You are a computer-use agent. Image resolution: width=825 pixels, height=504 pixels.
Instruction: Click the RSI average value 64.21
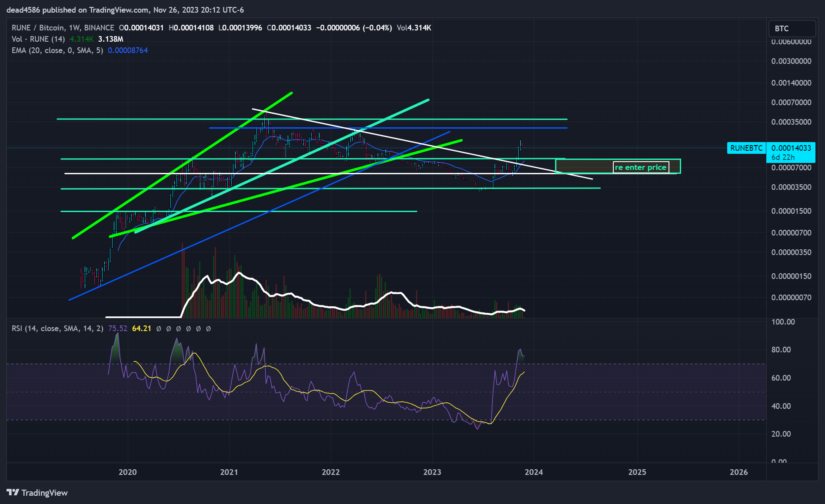142,328
